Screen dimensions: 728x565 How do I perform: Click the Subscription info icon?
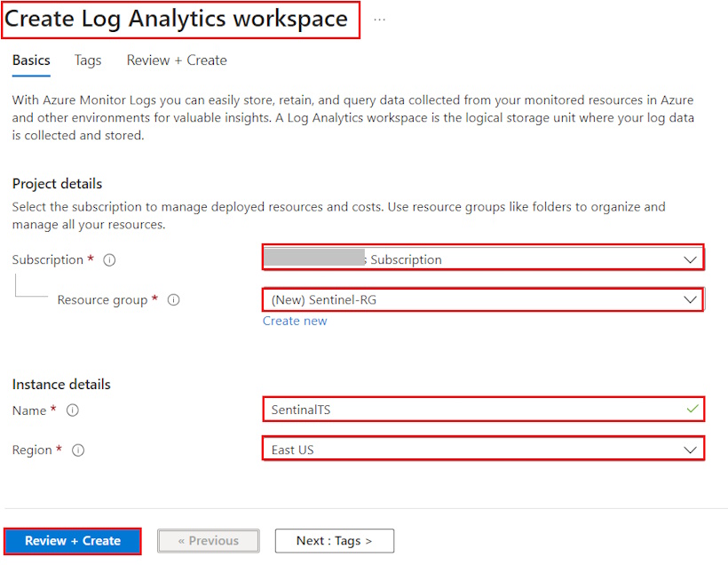[109, 260]
